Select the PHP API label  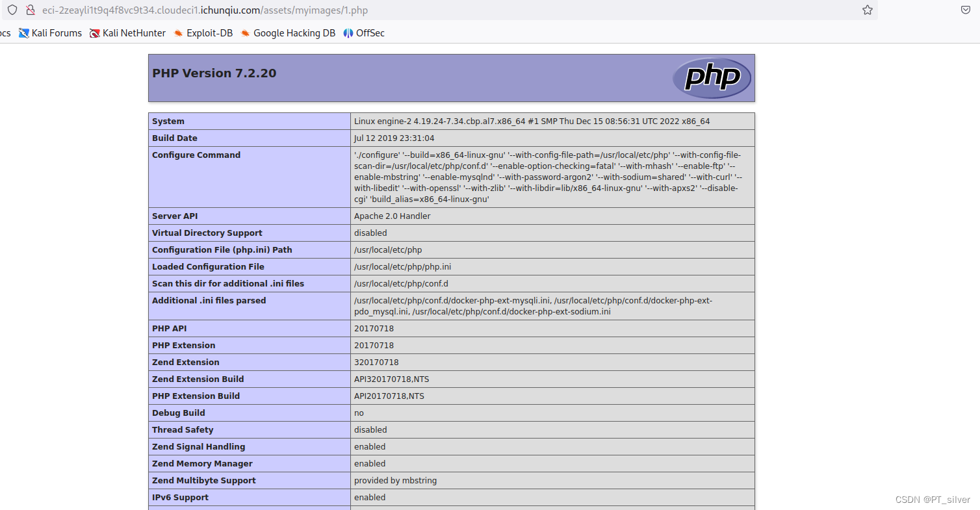click(x=170, y=329)
